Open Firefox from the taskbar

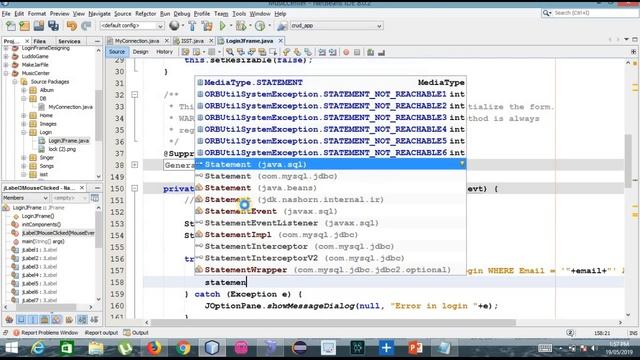(x=154, y=348)
